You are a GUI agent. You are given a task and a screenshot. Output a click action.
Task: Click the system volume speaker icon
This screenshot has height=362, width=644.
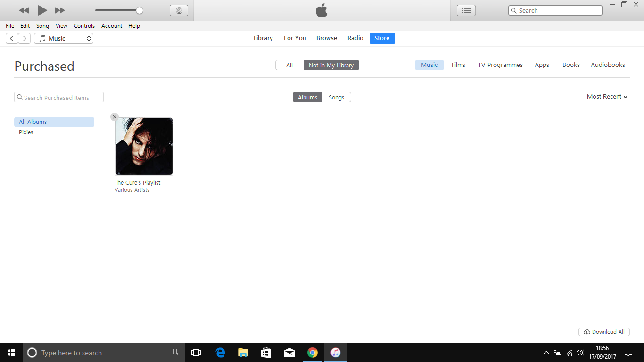click(580, 353)
